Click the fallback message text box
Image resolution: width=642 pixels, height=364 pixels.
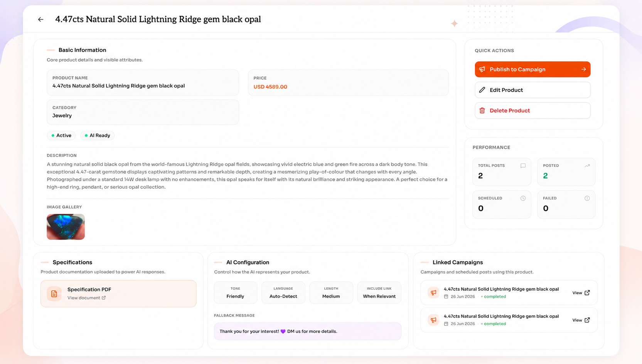click(307, 331)
